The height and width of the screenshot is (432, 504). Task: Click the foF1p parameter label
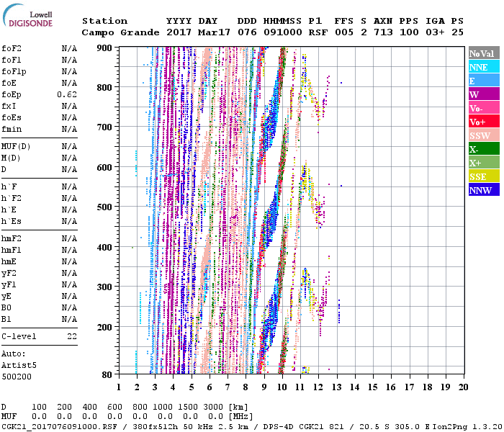(14, 72)
